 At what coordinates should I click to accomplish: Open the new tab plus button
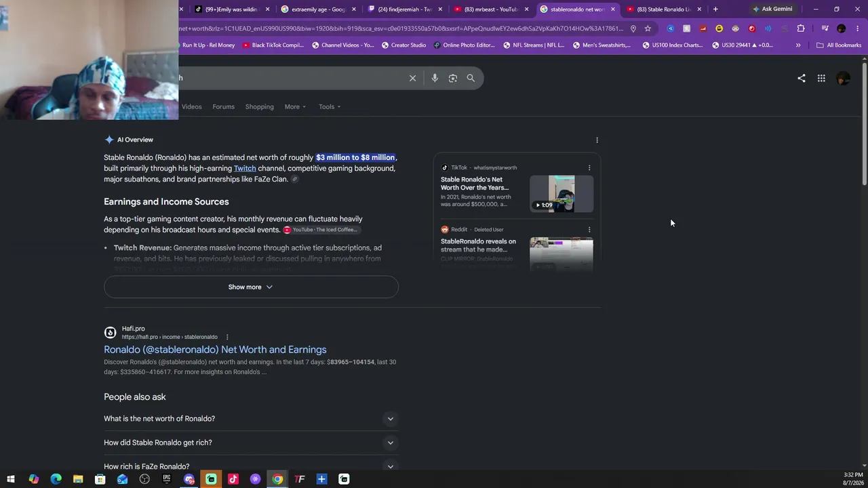coord(715,9)
